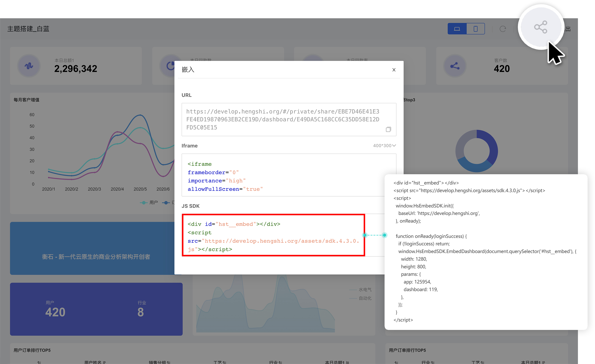
Task: Switch to mobile layout view
Action: (475, 29)
